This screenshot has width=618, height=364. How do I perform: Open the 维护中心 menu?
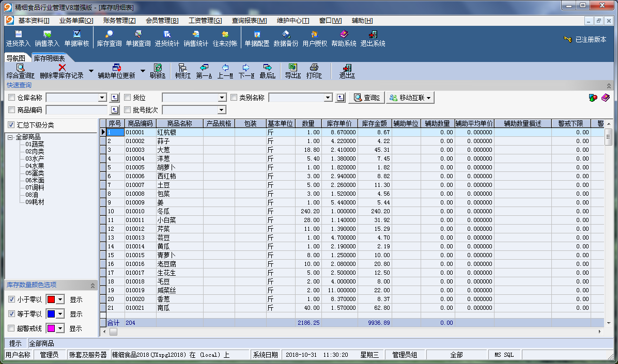(x=293, y=21)
